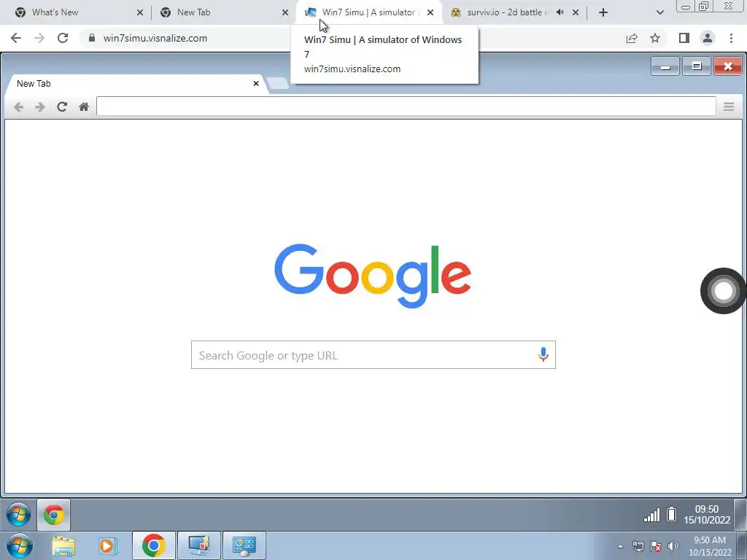Viewport: 747px width, 560px height.
Task: Click the simulated browser URL field
Action: pos(406,106)
